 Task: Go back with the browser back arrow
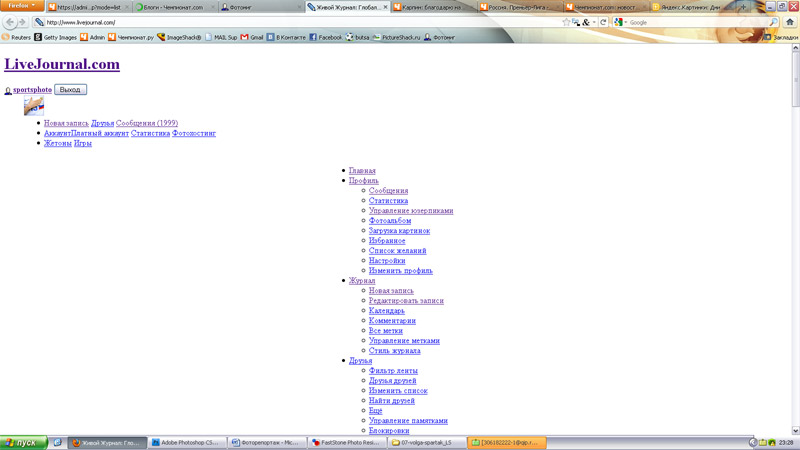[x=10, y=22]
